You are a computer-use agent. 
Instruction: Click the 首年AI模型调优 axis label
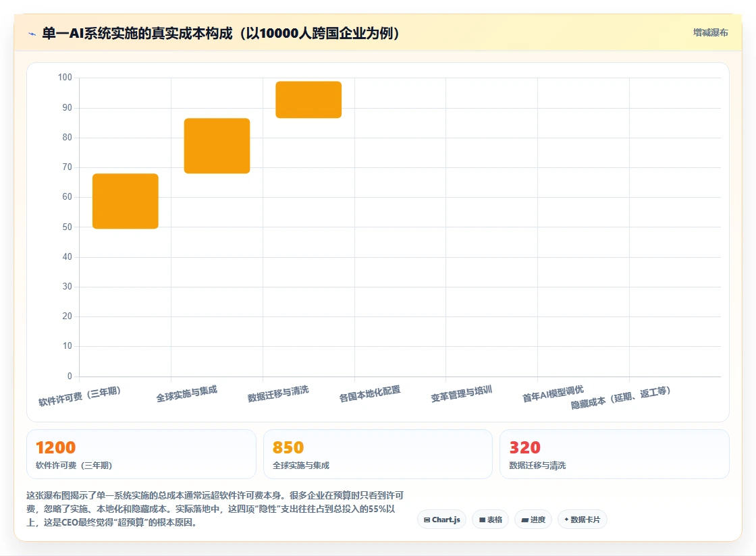(x=553, y=393)
